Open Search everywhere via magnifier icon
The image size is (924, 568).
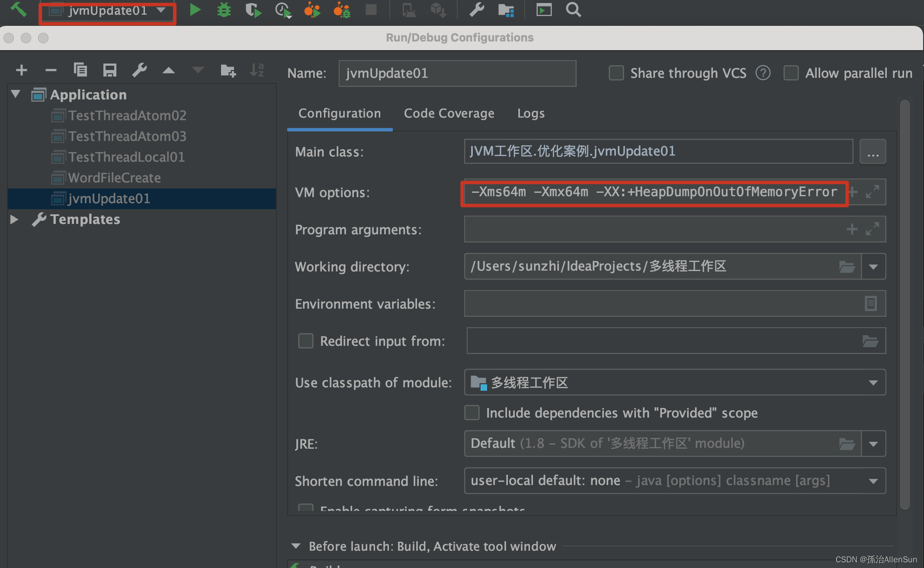pyautogui.click(x=573, y=10)
